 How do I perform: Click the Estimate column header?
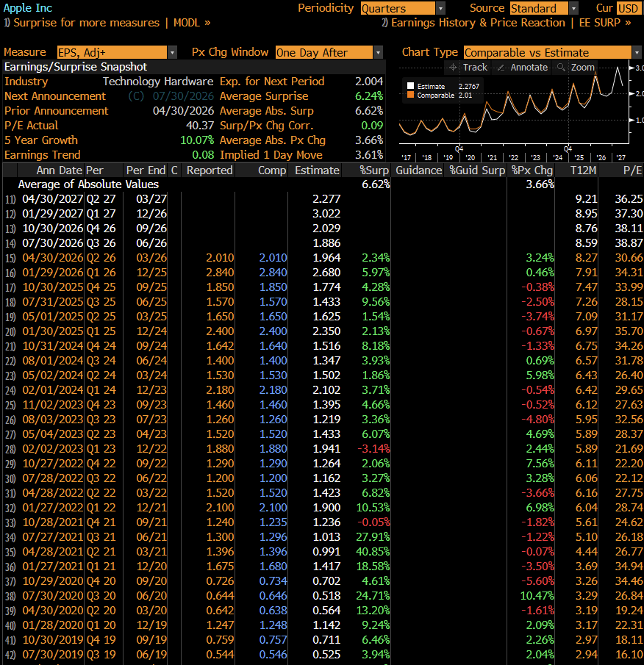coord(317,170)
